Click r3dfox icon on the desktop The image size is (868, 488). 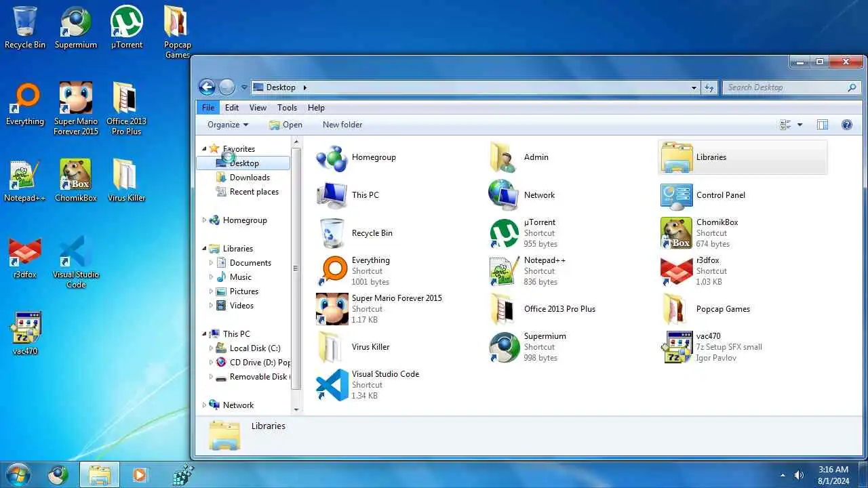click(25, 251)
